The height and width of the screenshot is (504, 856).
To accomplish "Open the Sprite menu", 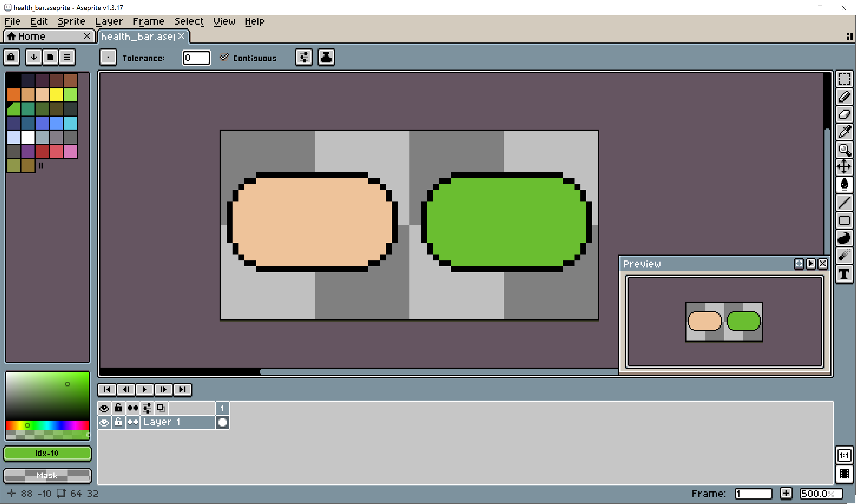I will pyautogui.click(x=71, y=22).
